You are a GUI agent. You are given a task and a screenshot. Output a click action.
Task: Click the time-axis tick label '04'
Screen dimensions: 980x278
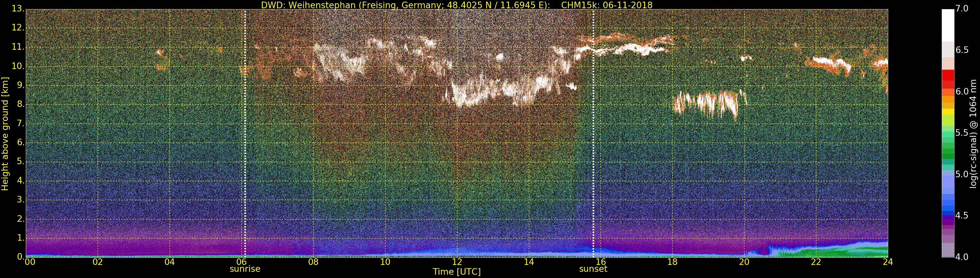tap(170, 262)
